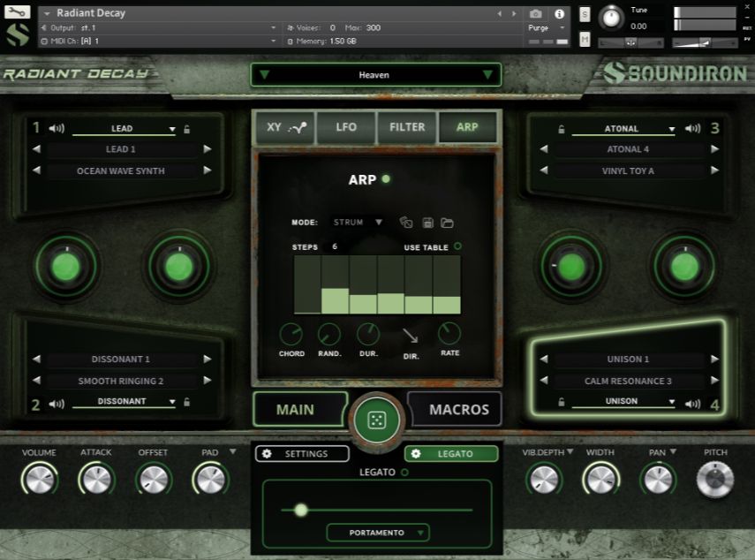This screenshot has width=755, height=560.
Task: Open the Heaven preset dropdown
Action: [x=375, y=75]
